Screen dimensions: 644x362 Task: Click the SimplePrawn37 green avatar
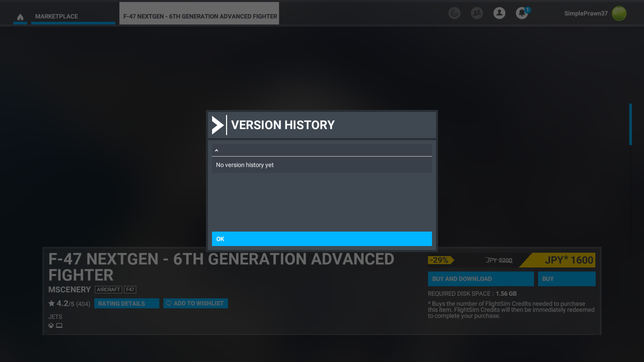coord(619,13)
